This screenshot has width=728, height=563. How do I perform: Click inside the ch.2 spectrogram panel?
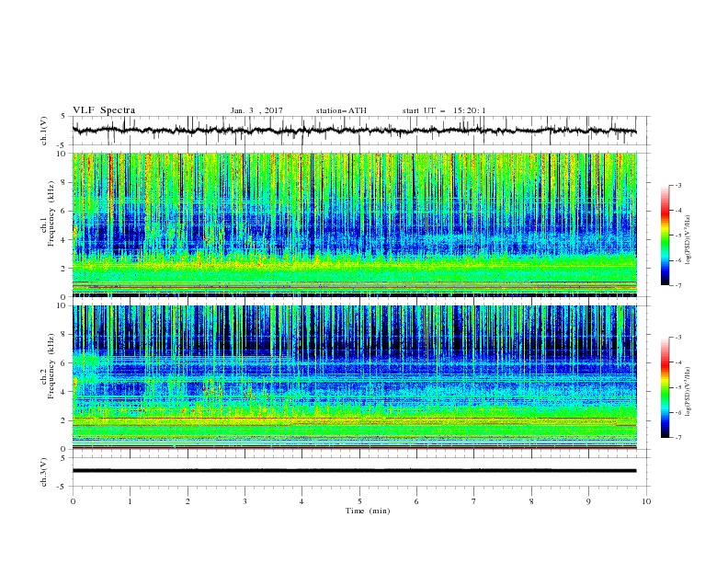(354, 377)
